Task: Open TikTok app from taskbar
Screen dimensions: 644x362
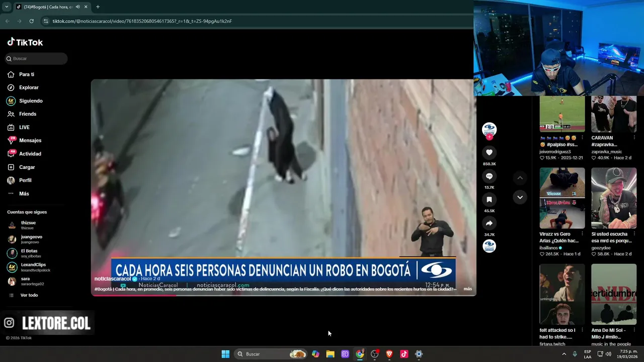Action: point(404,354)
